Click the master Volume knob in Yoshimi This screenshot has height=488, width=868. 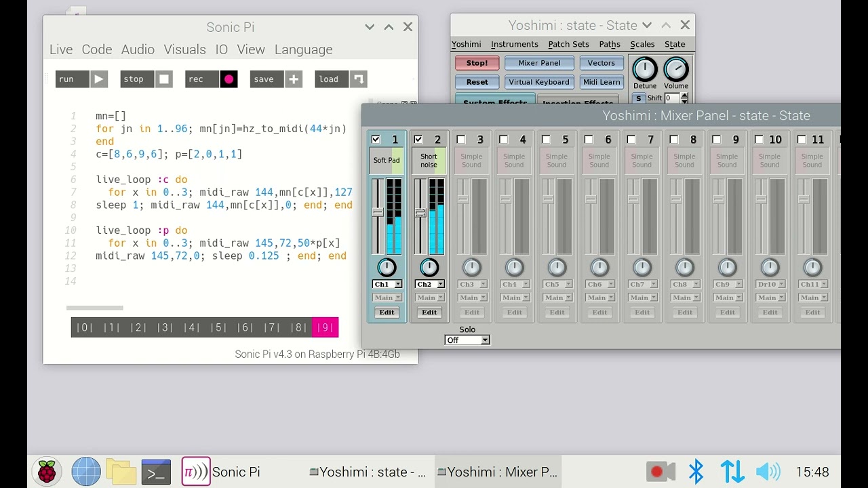pos(676,69)
